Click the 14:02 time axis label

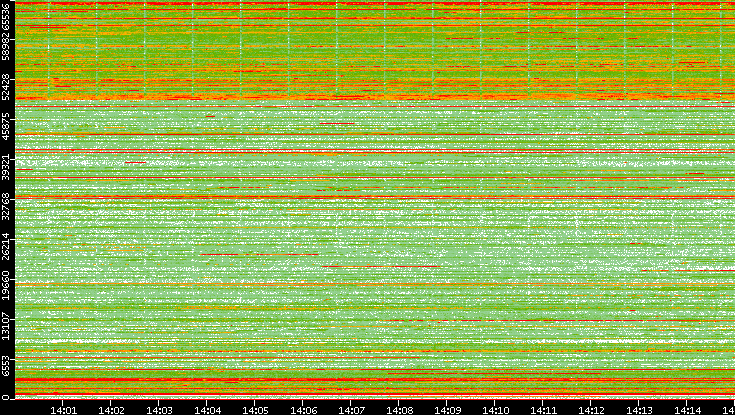(111, 410)
